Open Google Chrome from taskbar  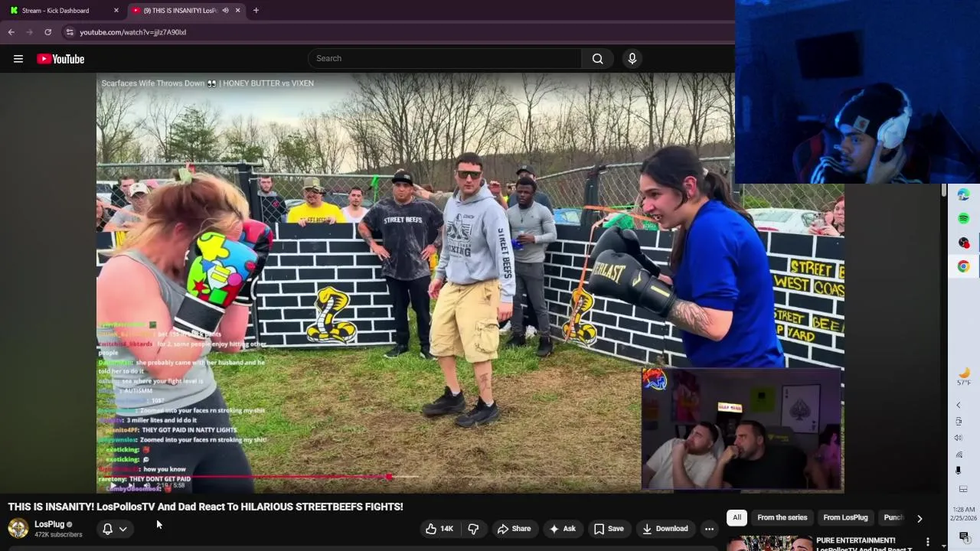[x=963, y=266]
